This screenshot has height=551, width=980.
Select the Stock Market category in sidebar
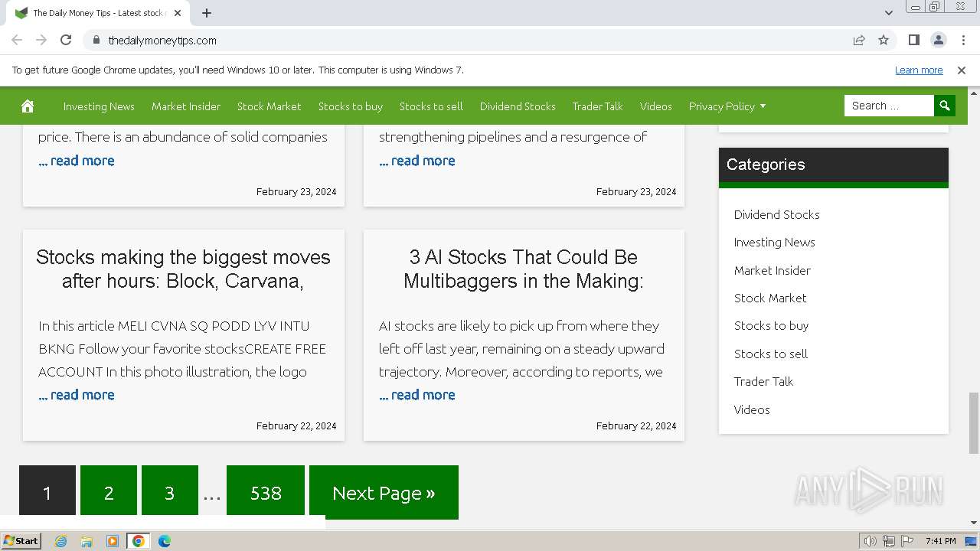pos(770,298)
